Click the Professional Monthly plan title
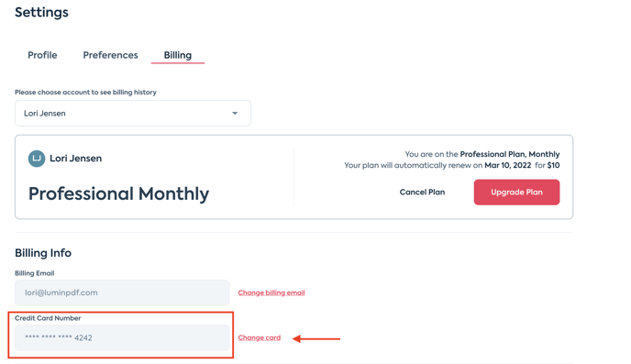Image resolution: width=631 pixels, height=364 pixels. click(x=118, y=193)
